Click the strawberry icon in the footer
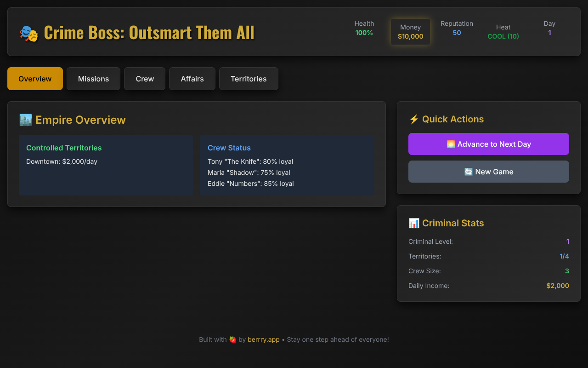The image size is (588, 368). coord(232,340)
